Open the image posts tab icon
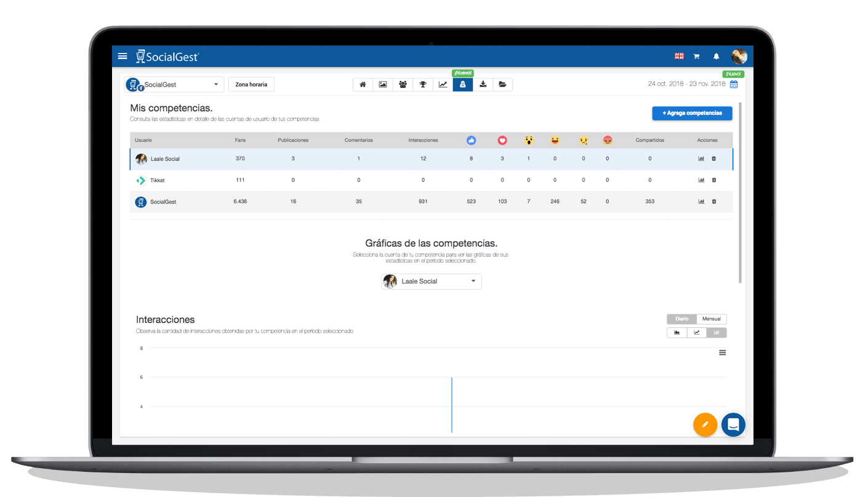 click(383, 85)
